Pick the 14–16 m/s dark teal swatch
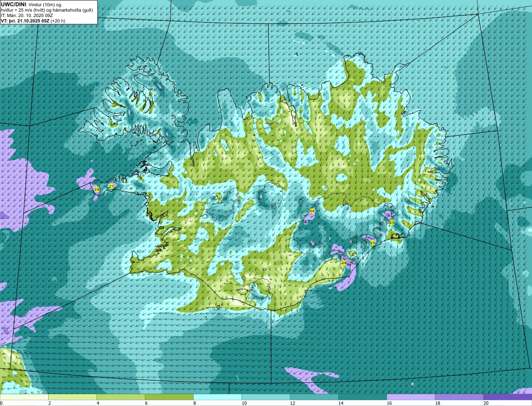Screen dimensions: 532x406 (x=362, y=397)
